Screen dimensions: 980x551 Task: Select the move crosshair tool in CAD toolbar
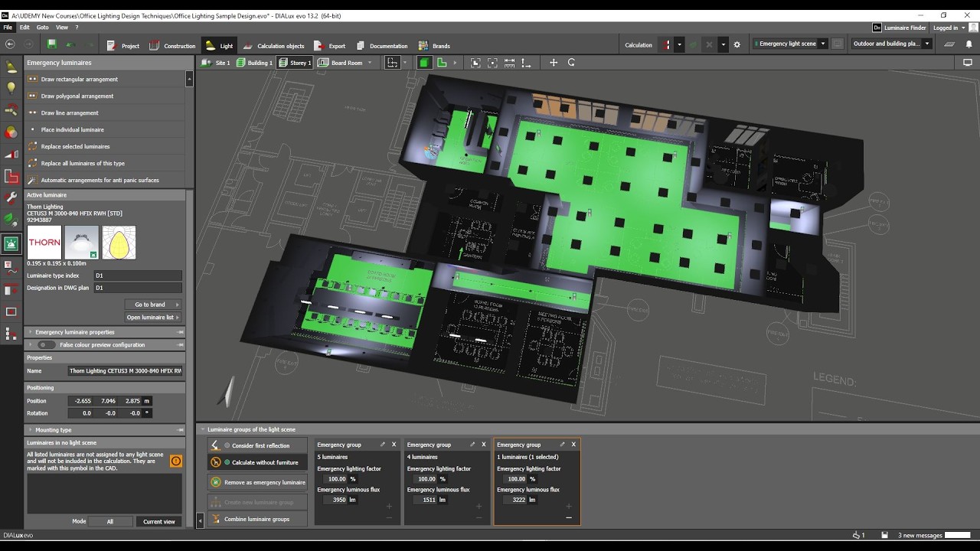pos(554,63)
